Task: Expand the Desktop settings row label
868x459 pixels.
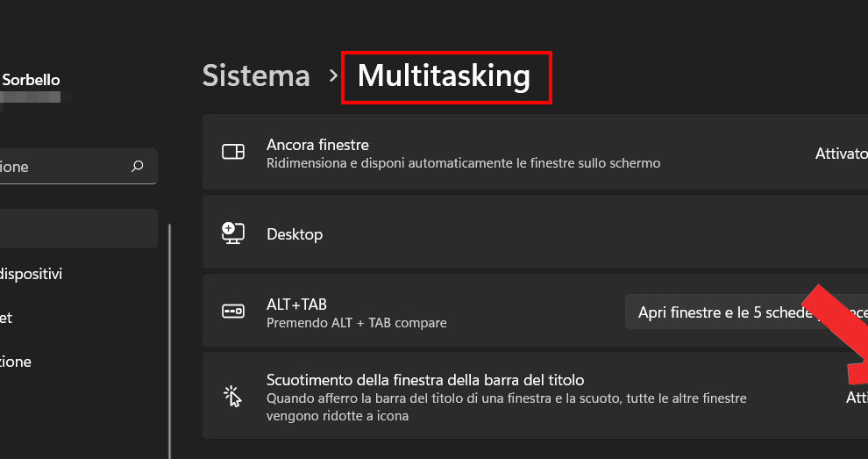Action: (295, 234)
